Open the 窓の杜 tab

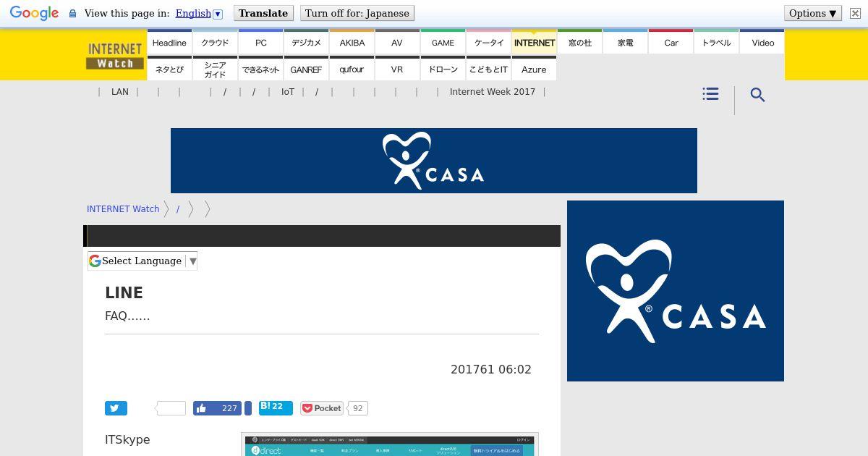click(580, 42)
